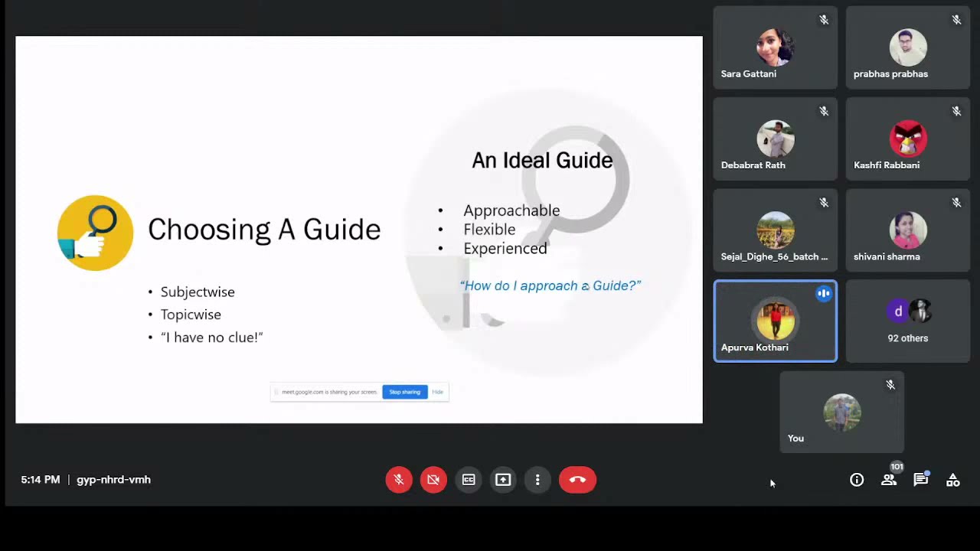Click muted mic icon on Kashfi Rabbani
The image size is (980, 551).
(956, 111)
